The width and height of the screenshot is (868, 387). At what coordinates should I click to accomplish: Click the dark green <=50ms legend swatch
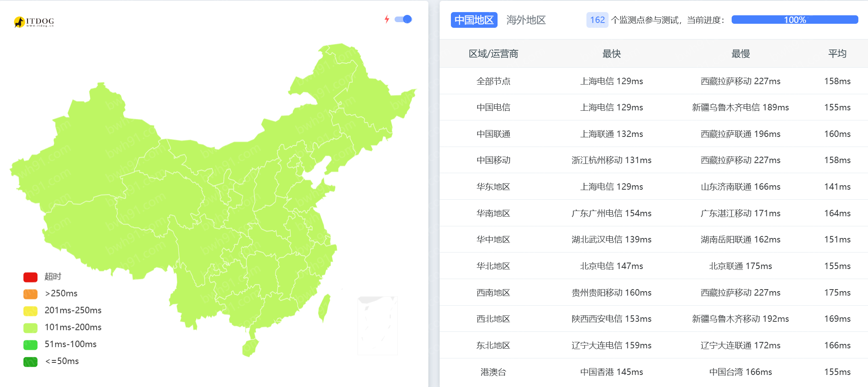click(x=31, y=362)
